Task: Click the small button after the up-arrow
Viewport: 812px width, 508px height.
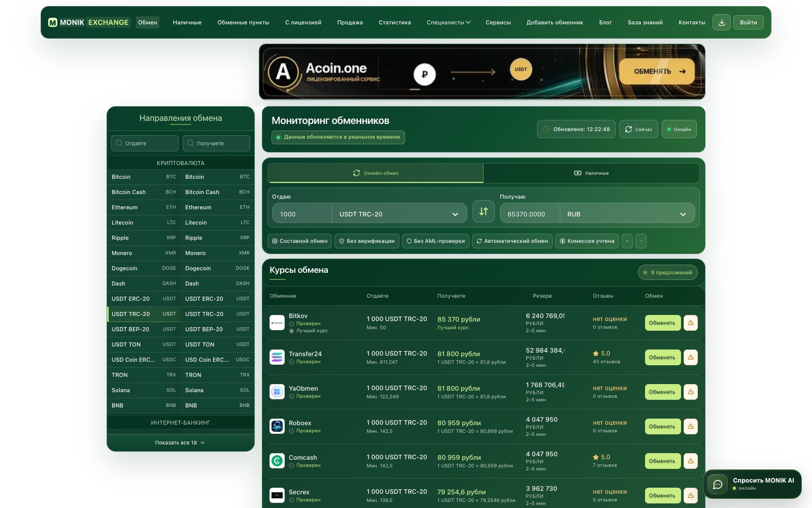Action: [x=641, y=241]
